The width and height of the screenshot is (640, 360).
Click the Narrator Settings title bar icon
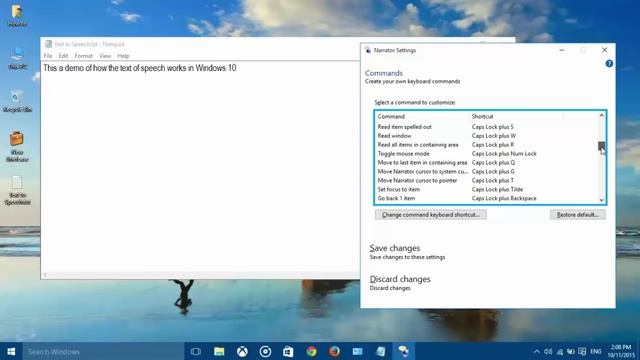click(368, 50)
